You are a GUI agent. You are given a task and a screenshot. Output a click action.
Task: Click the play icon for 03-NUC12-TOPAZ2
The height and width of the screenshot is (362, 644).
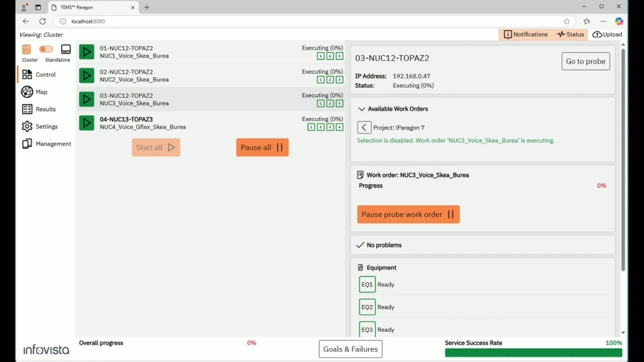[87, 99]
